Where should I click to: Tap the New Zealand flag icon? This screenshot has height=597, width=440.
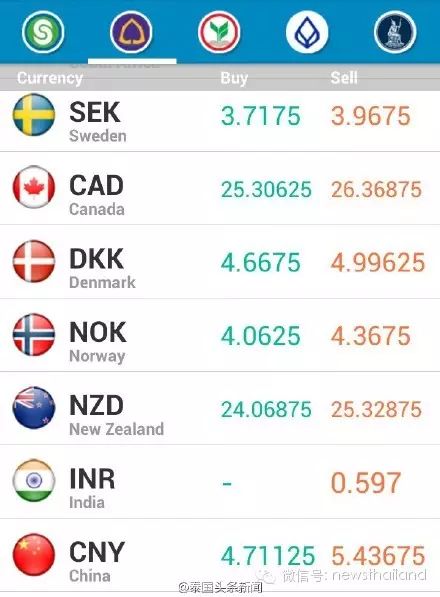click(x=34, y=408)
